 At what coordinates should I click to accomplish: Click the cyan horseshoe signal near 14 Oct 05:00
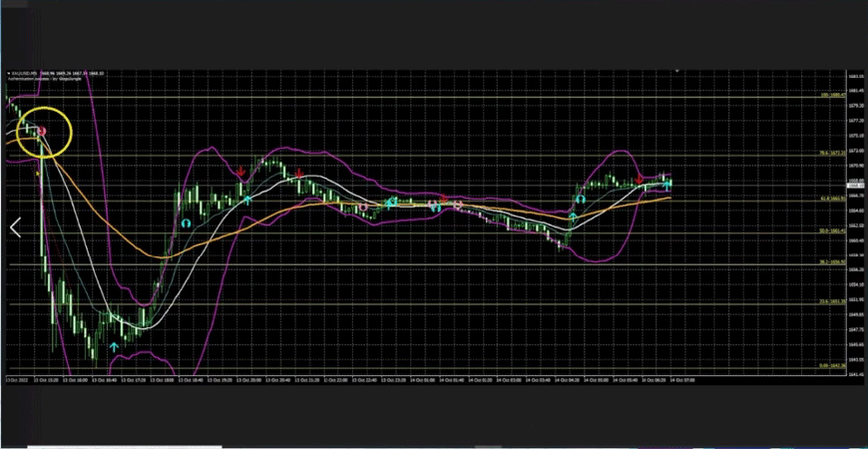[580, 200]
